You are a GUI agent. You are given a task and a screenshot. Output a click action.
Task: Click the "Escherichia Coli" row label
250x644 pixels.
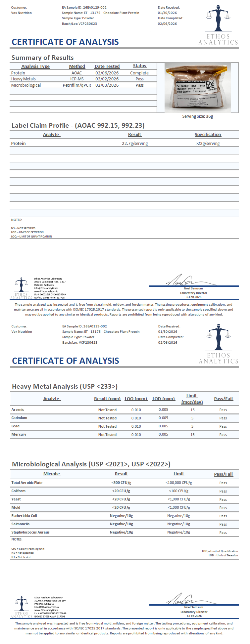pos(24,516)
